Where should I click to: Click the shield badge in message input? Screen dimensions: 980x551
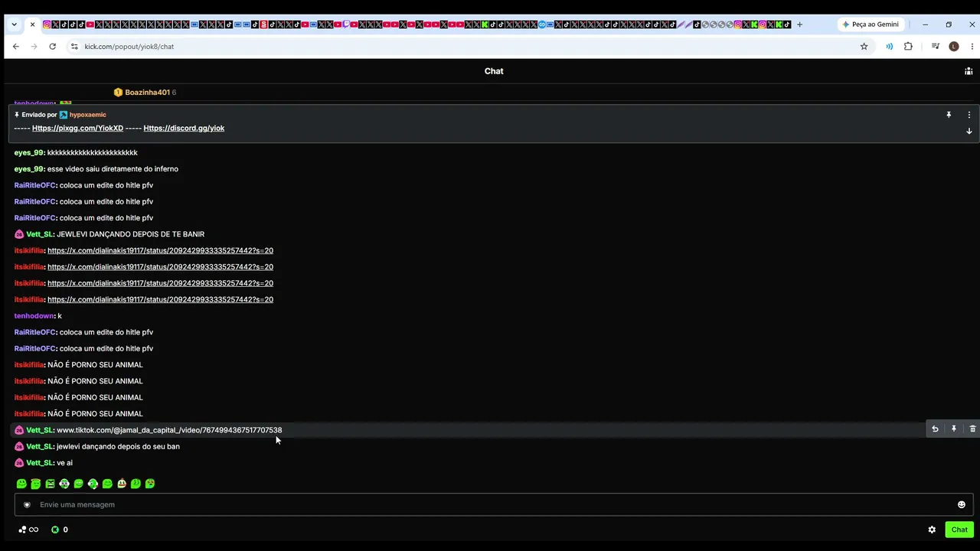pos(27,504)
